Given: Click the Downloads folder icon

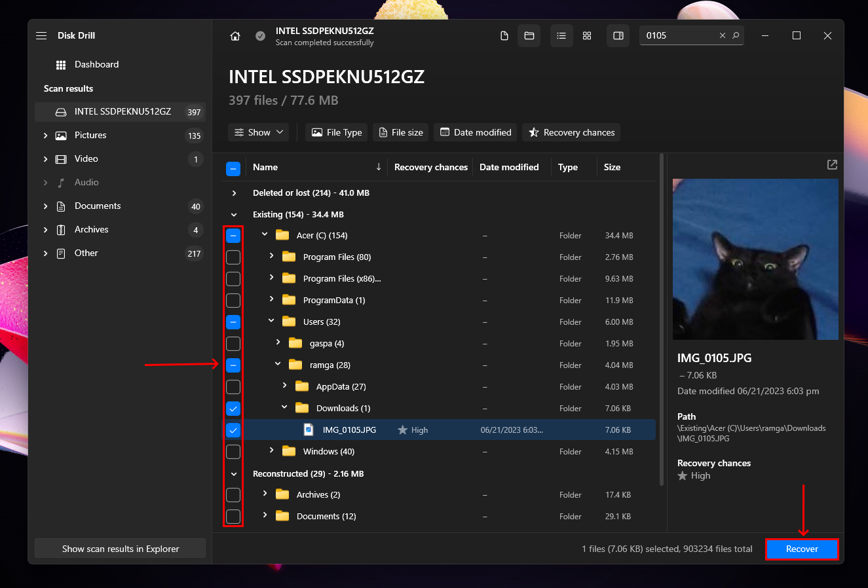Looking at the screenshot, I should [302, 409].
